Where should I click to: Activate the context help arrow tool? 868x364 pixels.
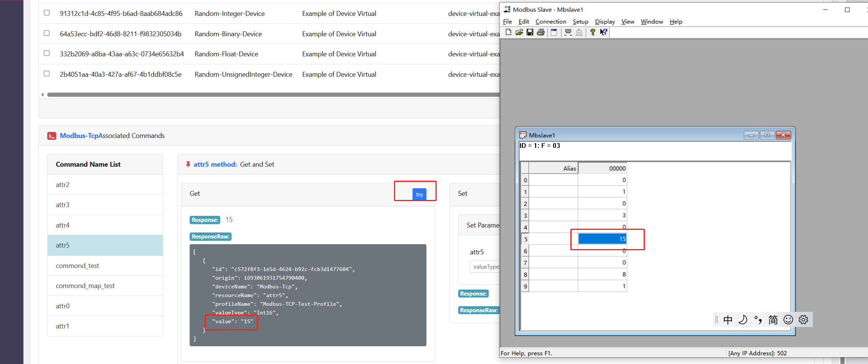click(x=604, y=32)
